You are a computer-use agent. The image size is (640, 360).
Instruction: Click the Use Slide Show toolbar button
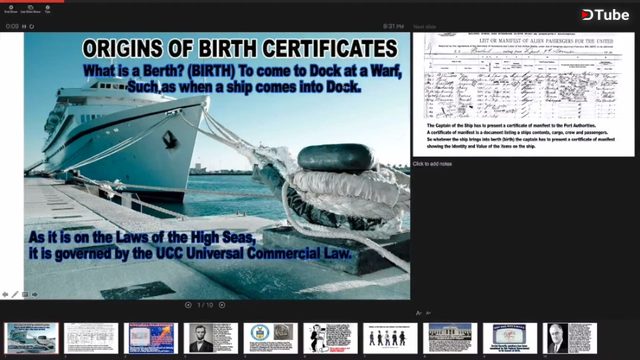tap(31, 9)
